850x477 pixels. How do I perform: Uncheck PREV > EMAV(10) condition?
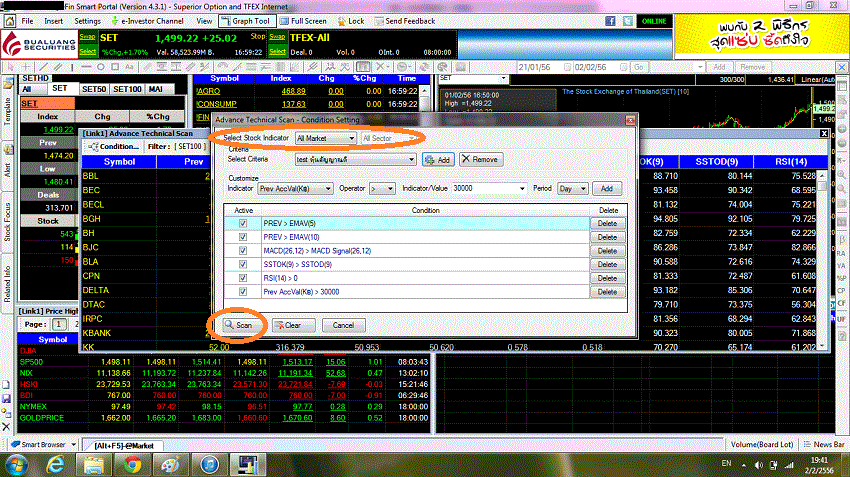pyautogui.click(x=243, y=237)
